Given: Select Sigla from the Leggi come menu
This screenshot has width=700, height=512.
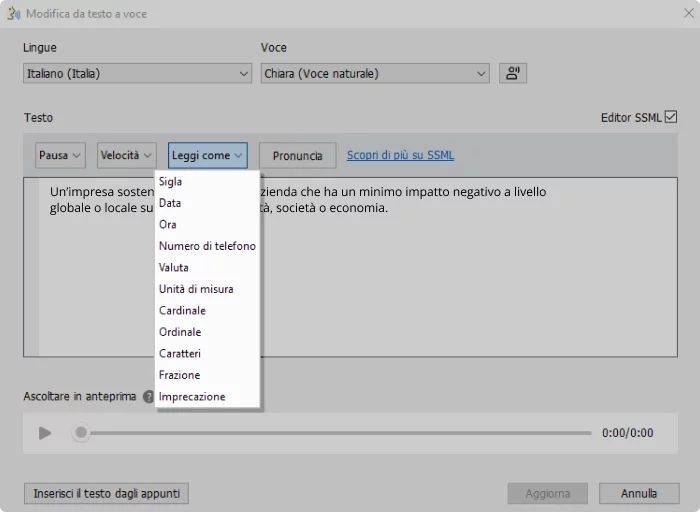Looking at the screenshot, I should click(x=207, y=182).
